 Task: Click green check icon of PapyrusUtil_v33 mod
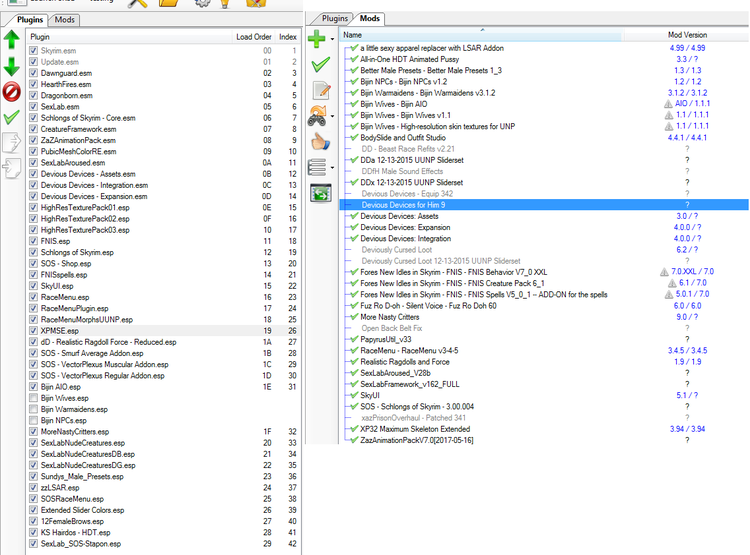(x=354, y=339)
